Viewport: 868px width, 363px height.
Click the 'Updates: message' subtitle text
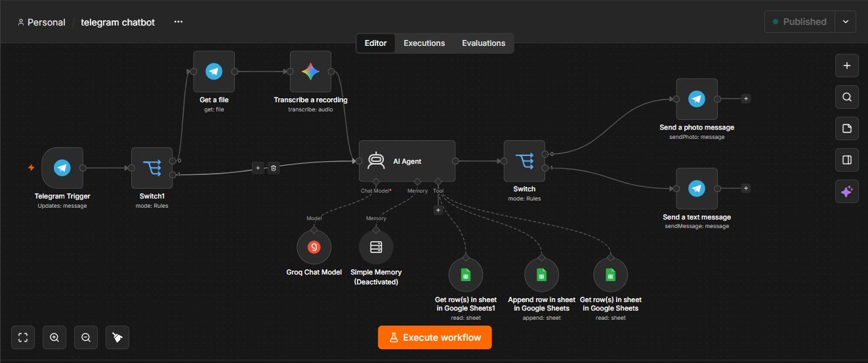coord(62,206)
